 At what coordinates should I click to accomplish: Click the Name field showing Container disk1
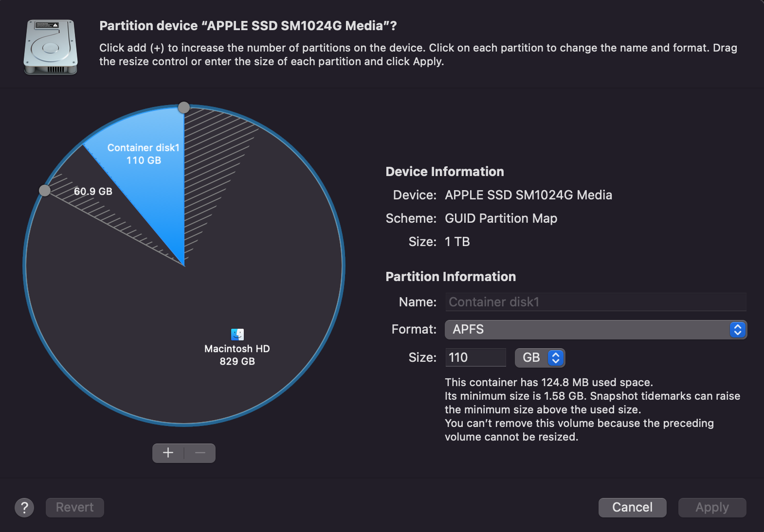(596, 302)
